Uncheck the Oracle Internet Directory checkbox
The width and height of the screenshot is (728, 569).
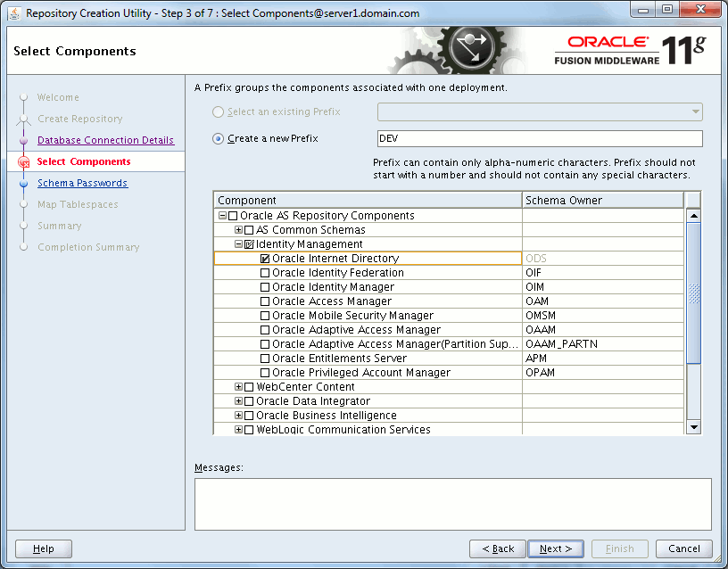(x=265, y=259)
